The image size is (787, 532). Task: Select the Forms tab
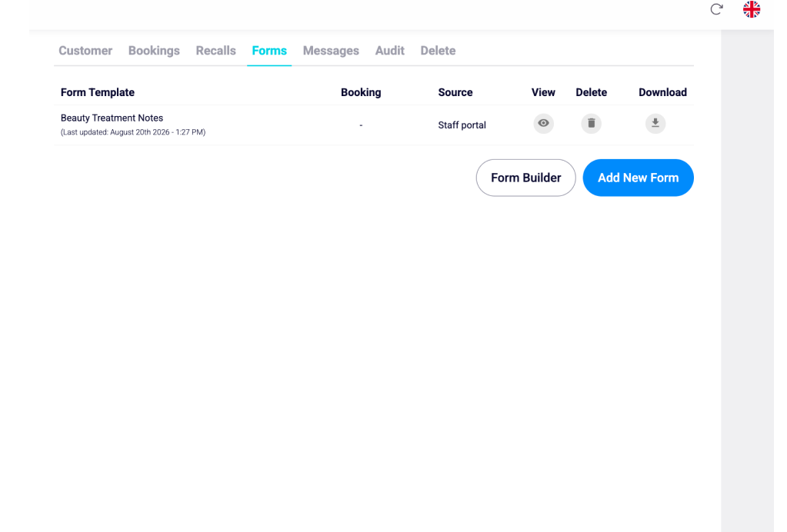click(269, 51)
